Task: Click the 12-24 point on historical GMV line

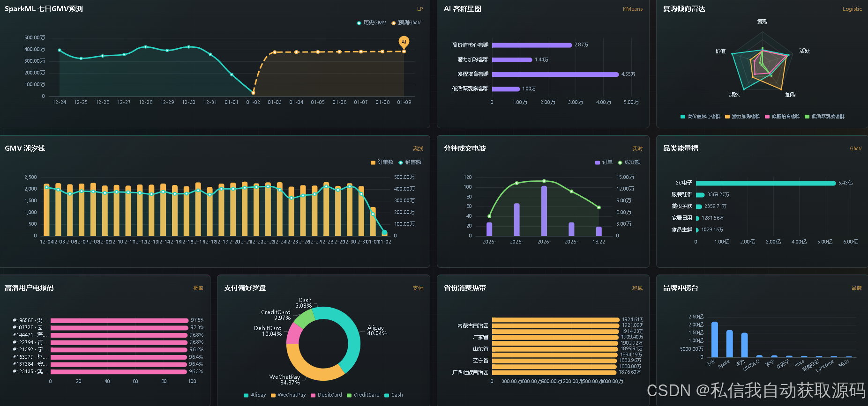Action: click(x=60, y=50)
